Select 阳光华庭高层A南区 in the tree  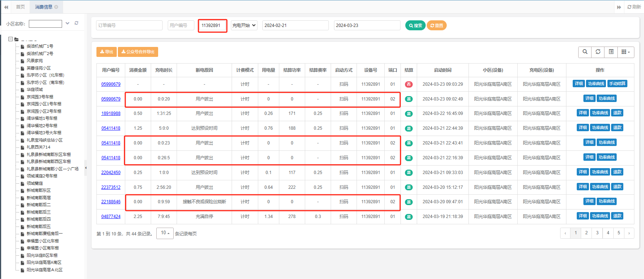point(44,263)
